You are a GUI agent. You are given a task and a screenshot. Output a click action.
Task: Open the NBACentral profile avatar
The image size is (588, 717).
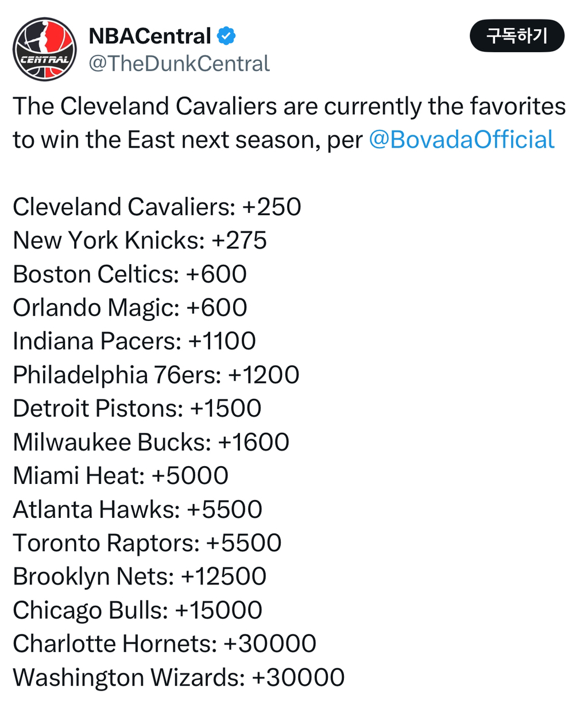coord(45,49)
